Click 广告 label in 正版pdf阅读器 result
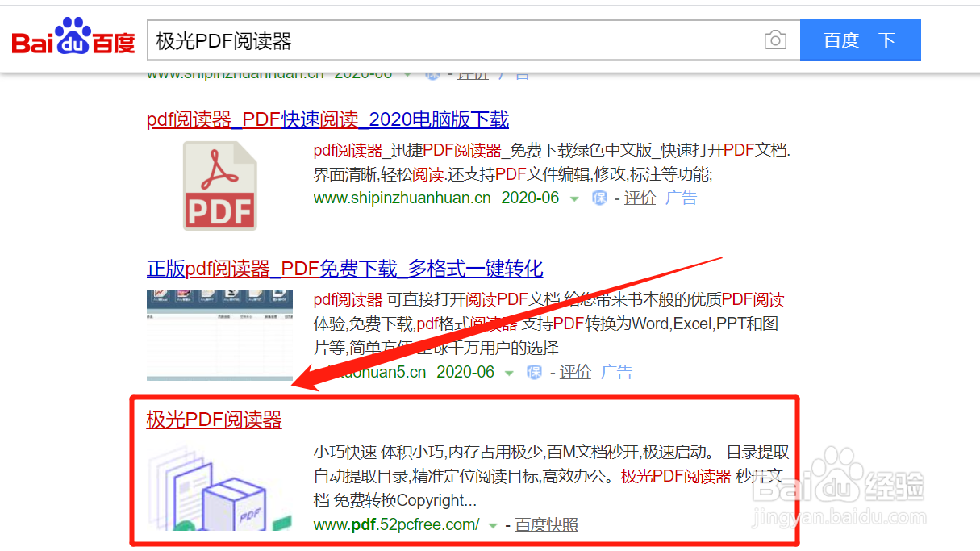The width and height of the screenshot is (980, 551). (616, 372)
